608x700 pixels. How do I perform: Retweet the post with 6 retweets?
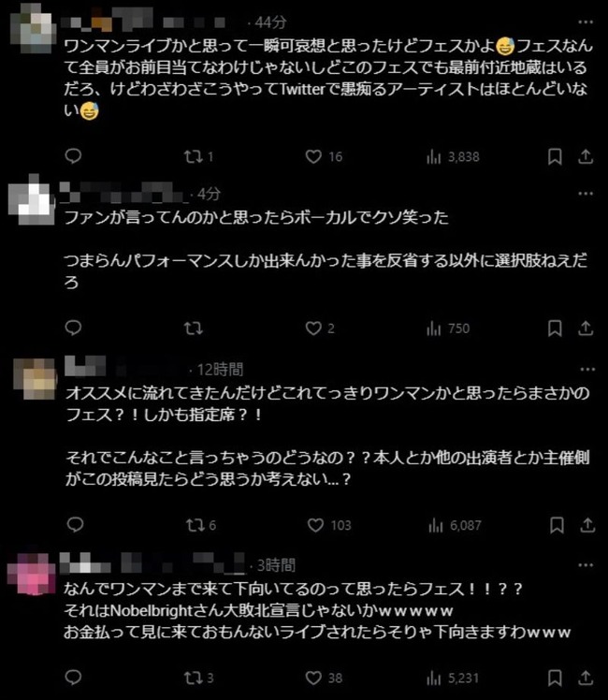[201, 525]
